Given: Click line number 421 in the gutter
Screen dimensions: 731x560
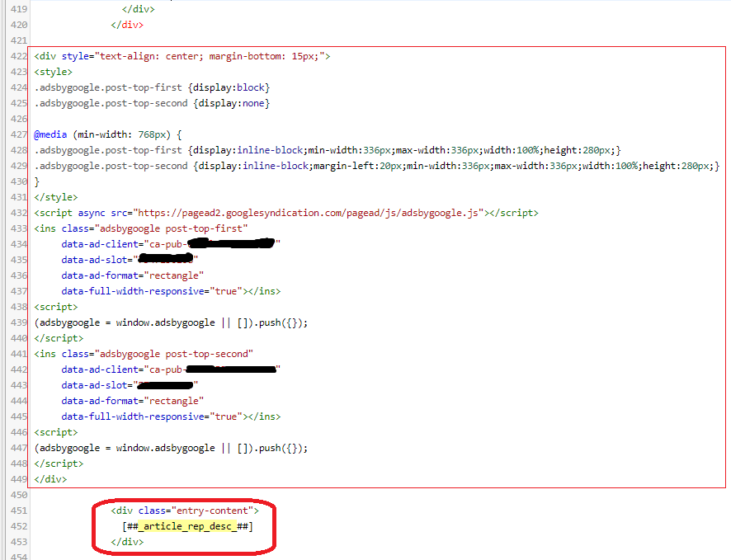Looking at the screenshot, I should (x=19, y=40).
